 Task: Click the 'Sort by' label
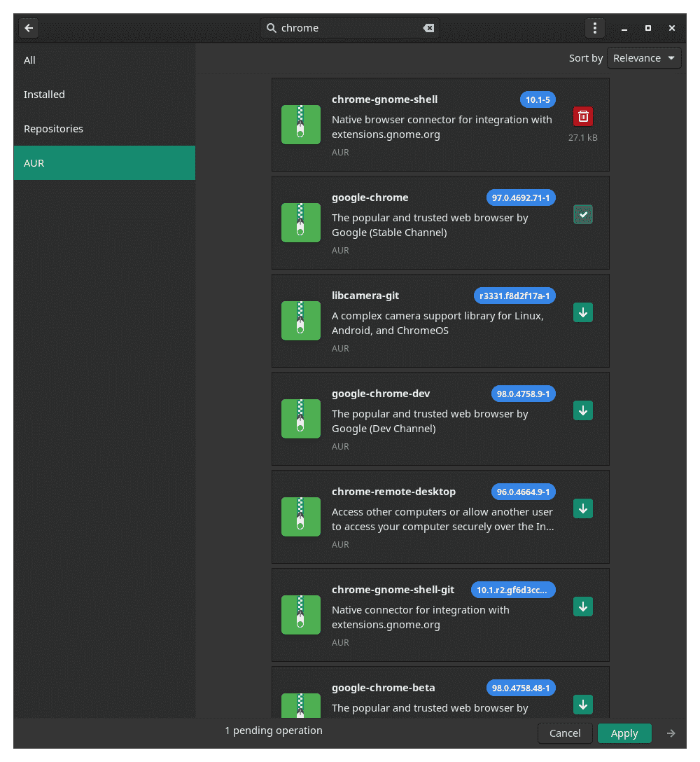[x=586, y=58]
